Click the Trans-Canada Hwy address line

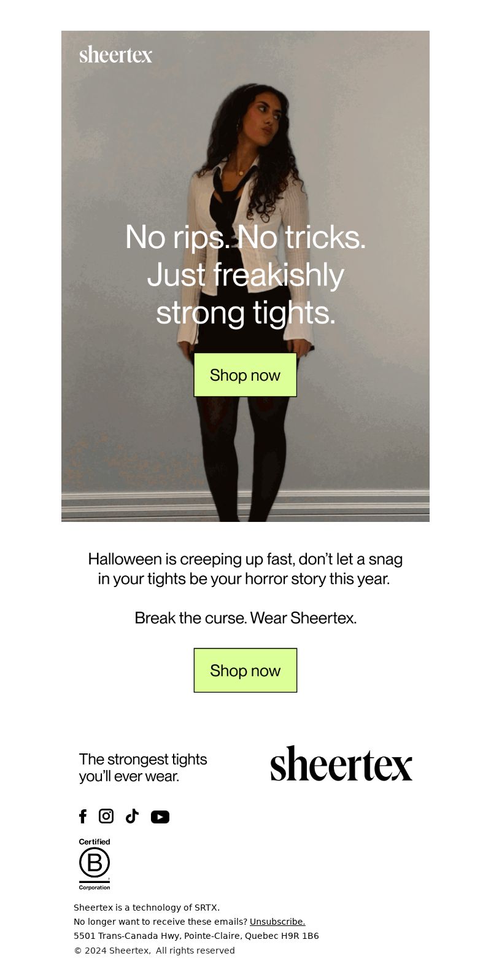pos(196,936)
